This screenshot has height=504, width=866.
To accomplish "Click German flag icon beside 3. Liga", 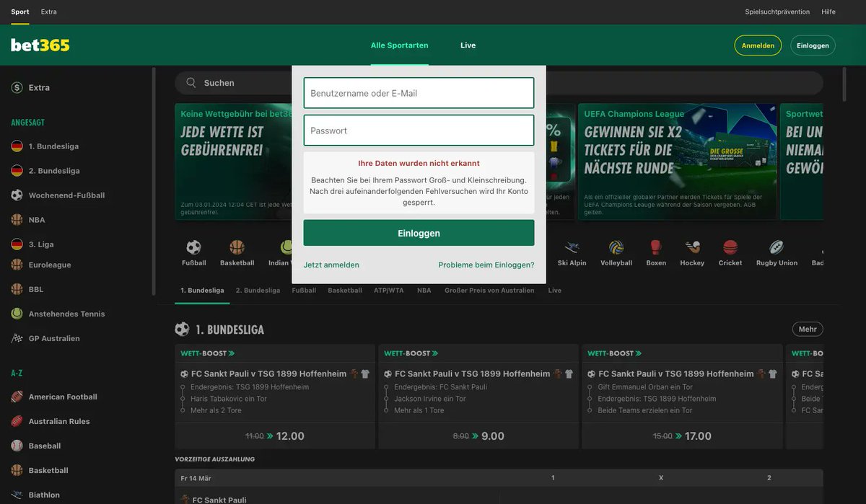I will point(17,244).
